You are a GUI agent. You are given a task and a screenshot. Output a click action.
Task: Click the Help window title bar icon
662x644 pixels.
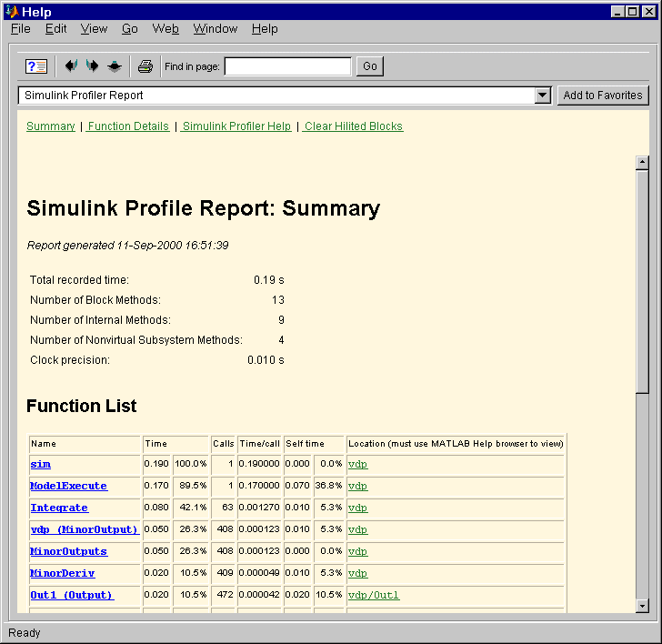pyautogui.click(x=12, y=11)
